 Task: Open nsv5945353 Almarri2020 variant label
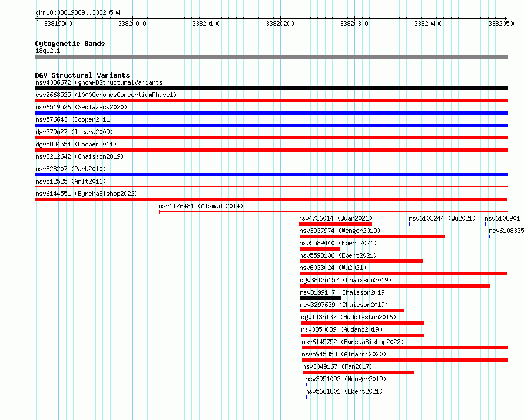coord(344,354)
